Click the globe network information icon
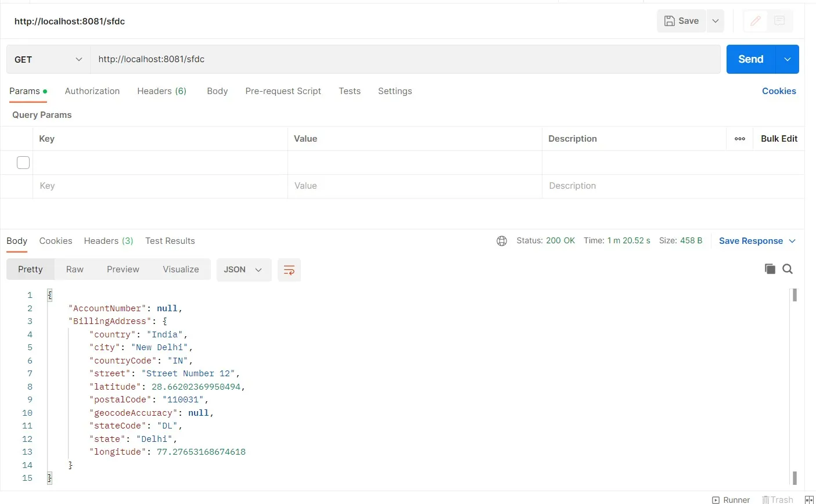The width and height of the screenshot is (816, 504). pyautogui.click(x=502, y=241)
